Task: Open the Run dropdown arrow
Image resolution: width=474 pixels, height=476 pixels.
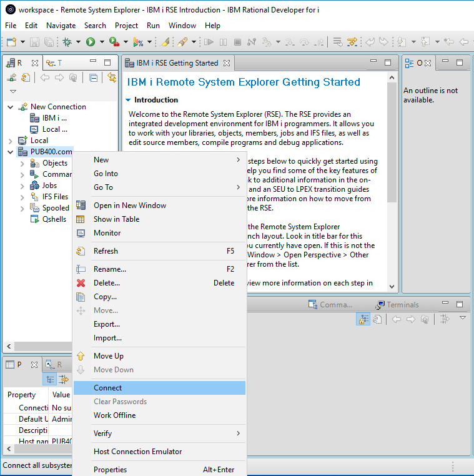Action: 102,42
